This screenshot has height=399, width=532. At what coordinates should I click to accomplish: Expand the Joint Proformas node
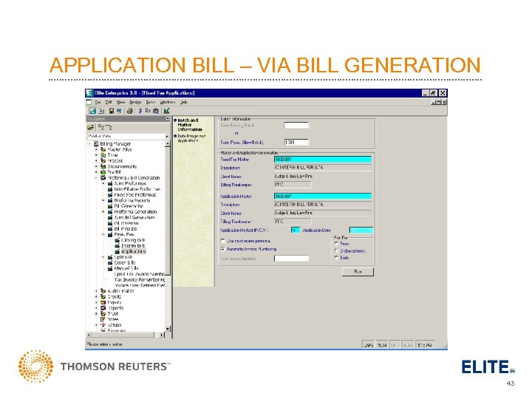[x=103, y=183]
